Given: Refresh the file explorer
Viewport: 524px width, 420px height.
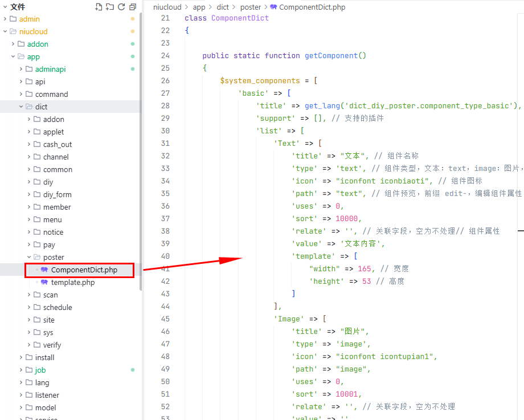Looking at the screenshot, I should coord(121,7).
